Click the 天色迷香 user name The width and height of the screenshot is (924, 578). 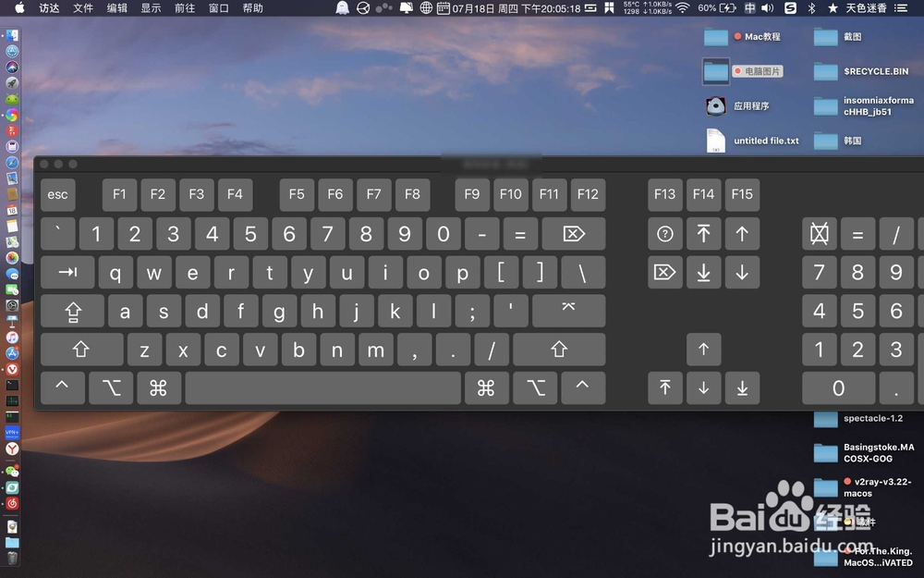pos(866,7)
